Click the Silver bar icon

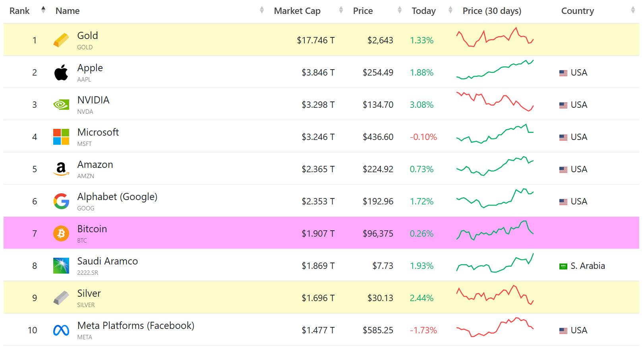point(61,298)
